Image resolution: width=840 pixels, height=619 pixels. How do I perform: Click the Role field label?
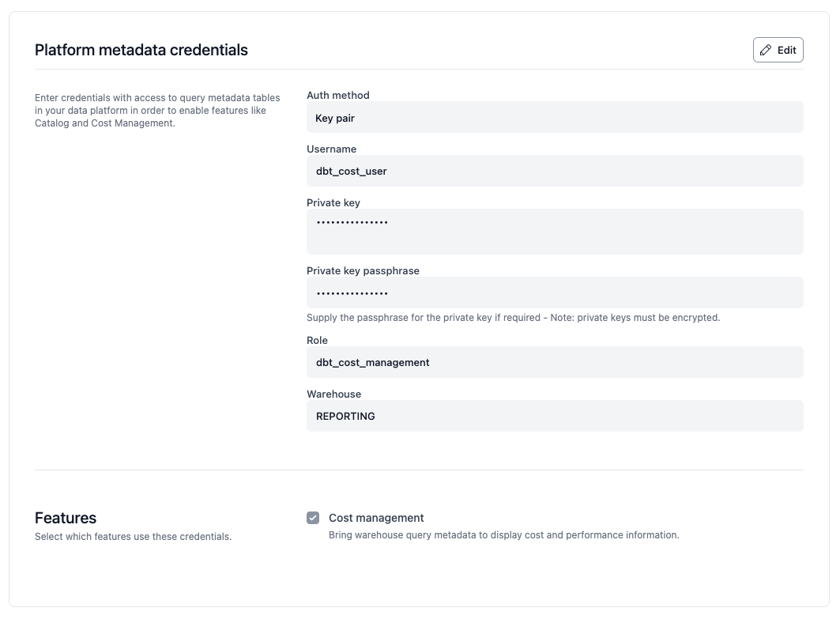[x=317, y=340]
